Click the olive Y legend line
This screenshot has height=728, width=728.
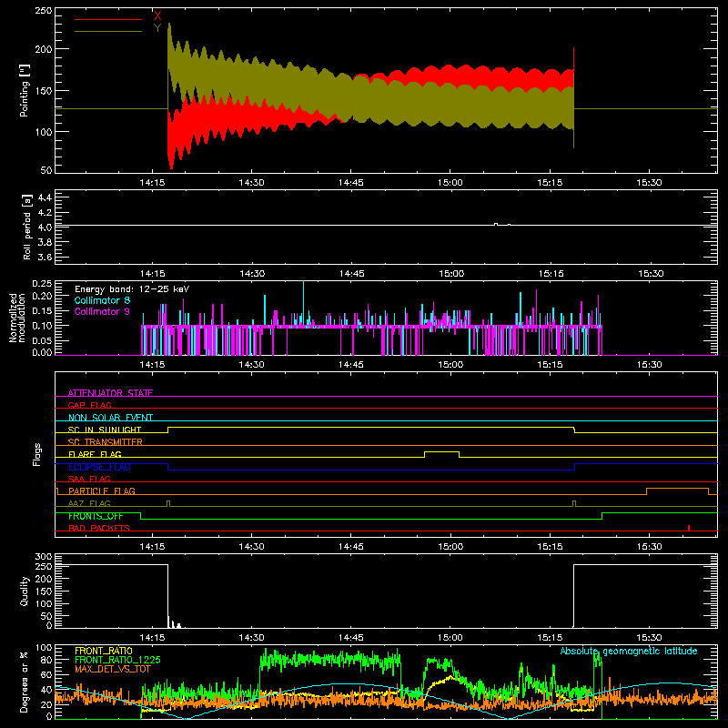pyautogui.click(x=108, y=31)
